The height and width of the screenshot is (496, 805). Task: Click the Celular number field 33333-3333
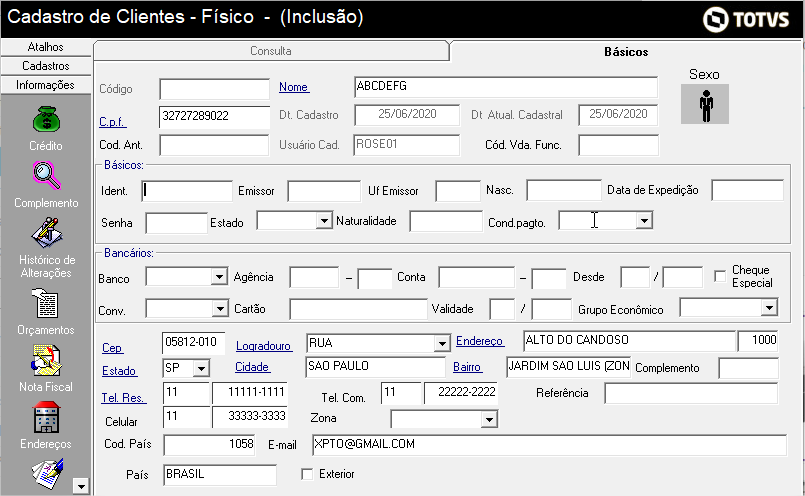[x=250, y=416]
